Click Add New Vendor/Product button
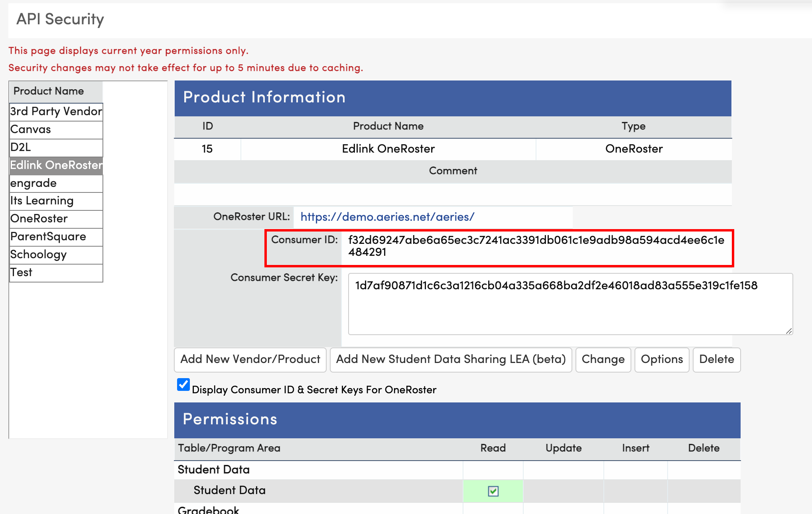The width and height of the screenshot is (812, 514). (x=250, y=359)
